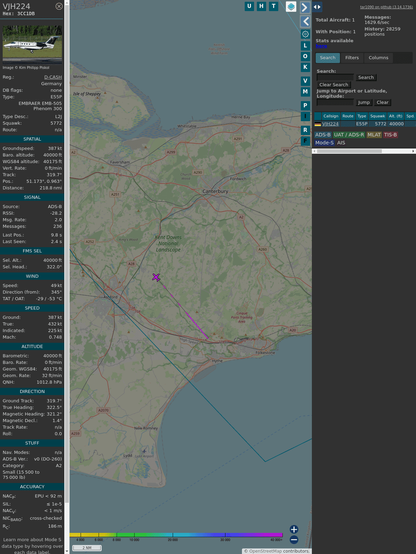The height and width of the screenshot is (554, 416).
Task: Click the altitude color legend bar
Action: (176, 535)
